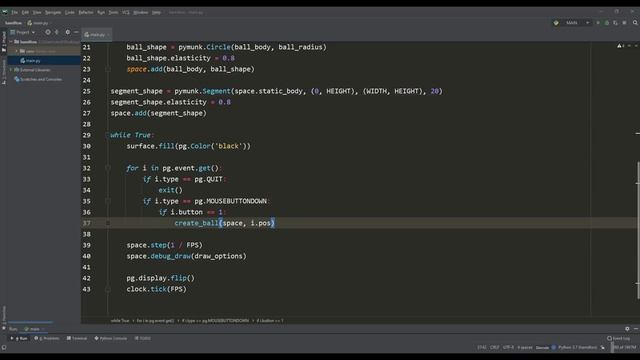
Task: Click the Stop icon in toolbar
Action: coord(624,23)
